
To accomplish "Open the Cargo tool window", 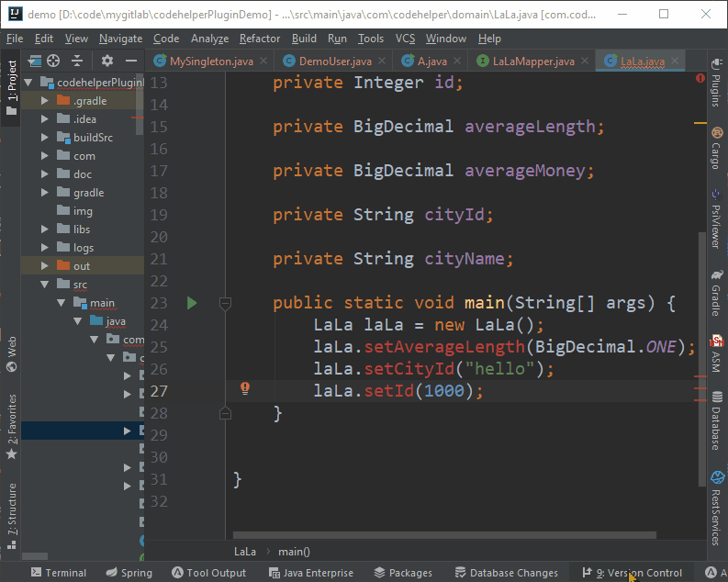I will point(716,149).
